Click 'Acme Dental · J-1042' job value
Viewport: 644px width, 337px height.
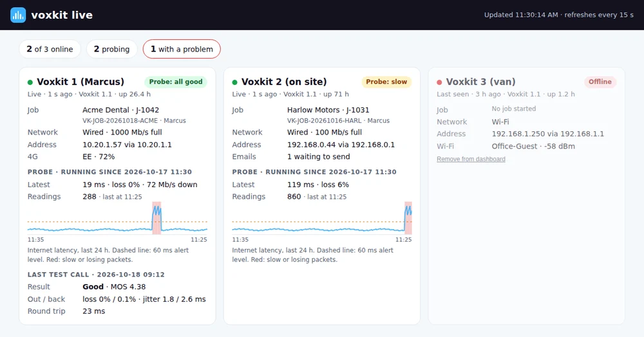121,110
